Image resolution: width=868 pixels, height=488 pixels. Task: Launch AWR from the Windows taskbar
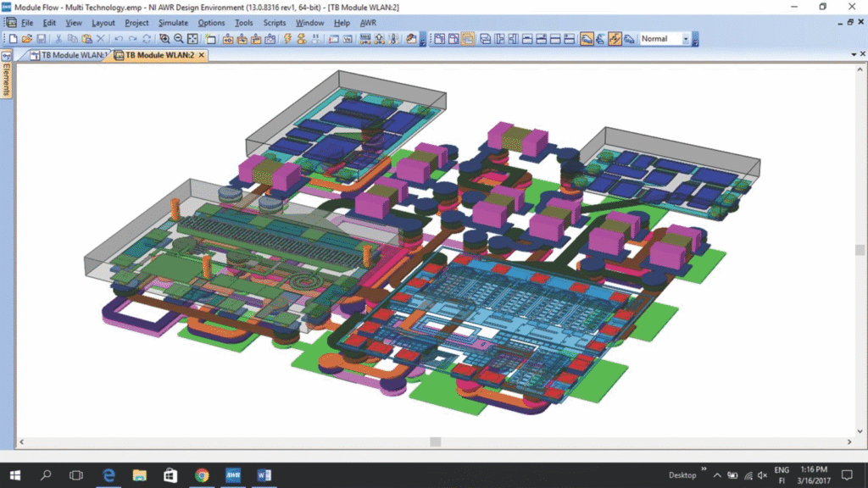[233, 475]
